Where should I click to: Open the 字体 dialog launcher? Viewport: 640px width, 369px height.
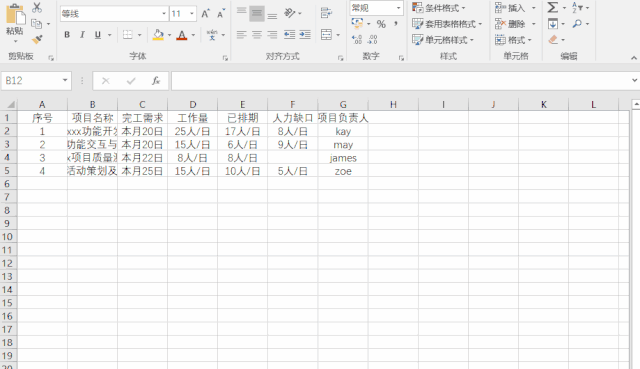pos(225,58)
